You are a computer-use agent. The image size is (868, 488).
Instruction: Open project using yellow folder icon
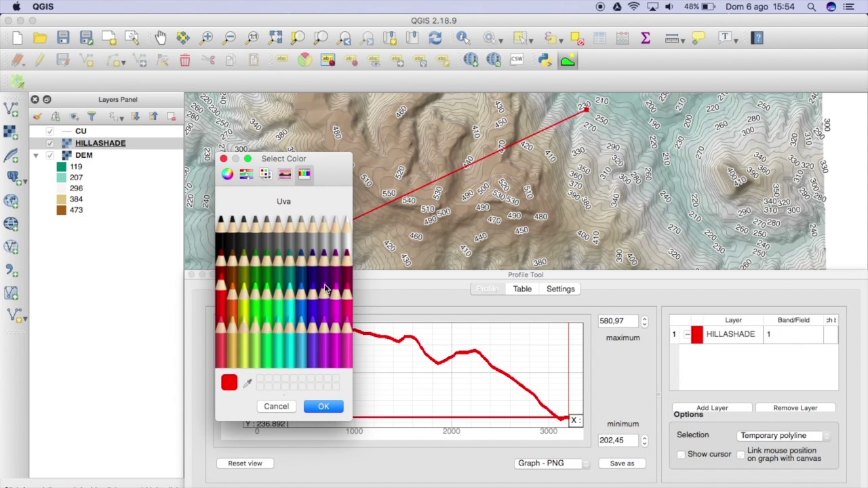40,38
